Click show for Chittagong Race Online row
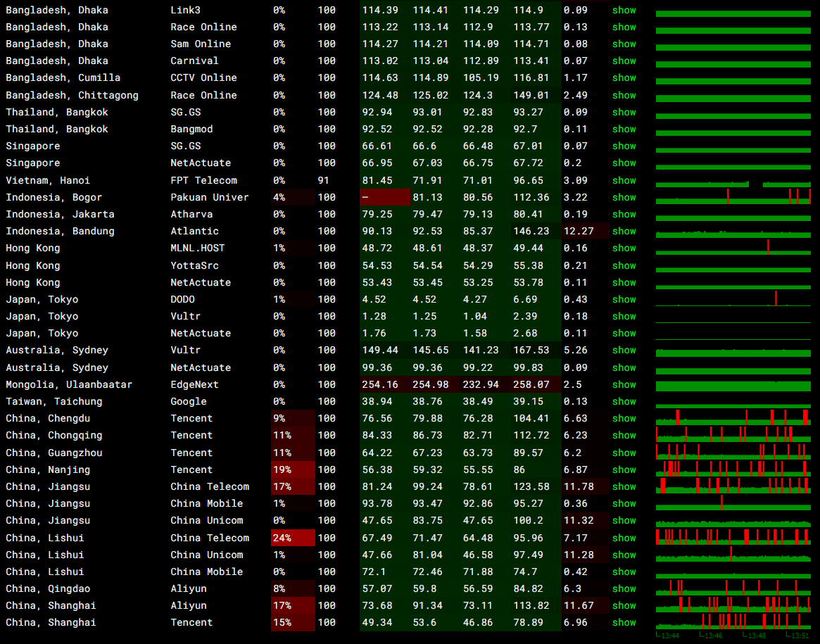Image resolution: width=820 pixels, height=644 pixels. (x=624, y=95)
